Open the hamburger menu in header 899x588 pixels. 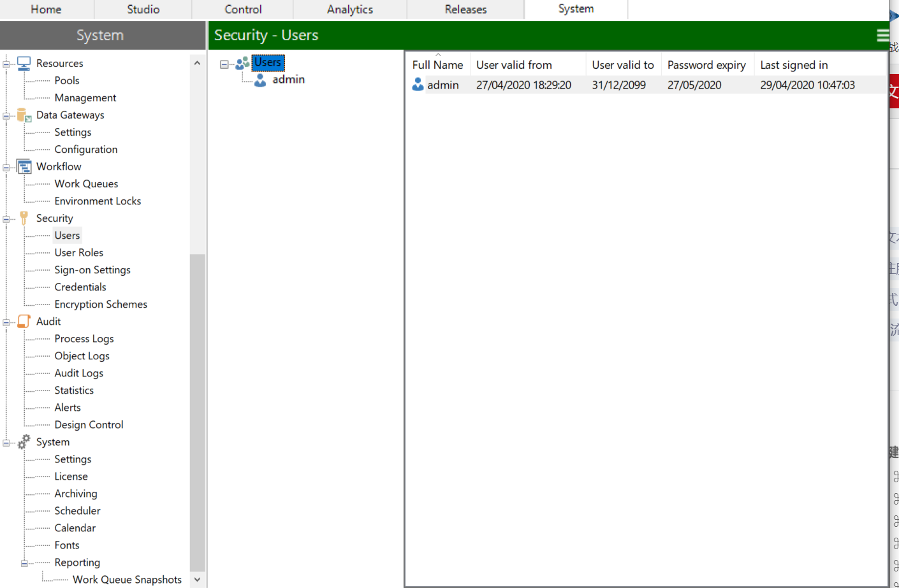882,36
